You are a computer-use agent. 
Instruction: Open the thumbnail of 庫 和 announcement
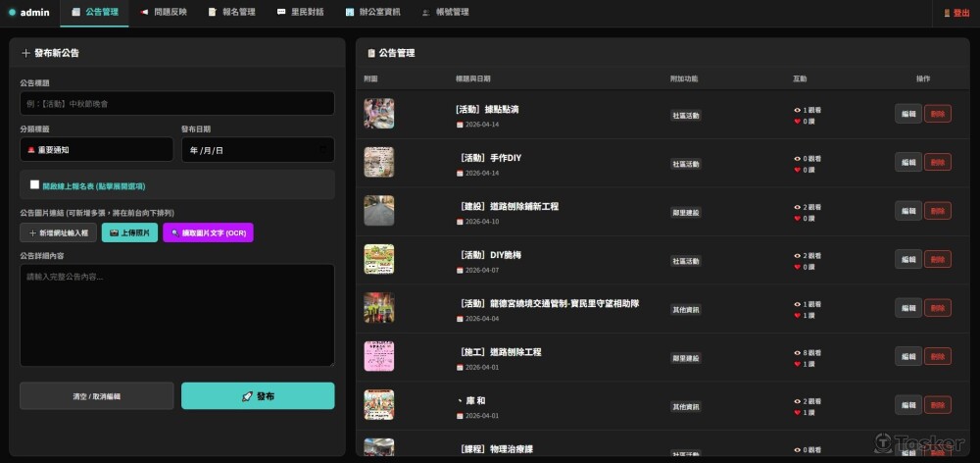378,404
